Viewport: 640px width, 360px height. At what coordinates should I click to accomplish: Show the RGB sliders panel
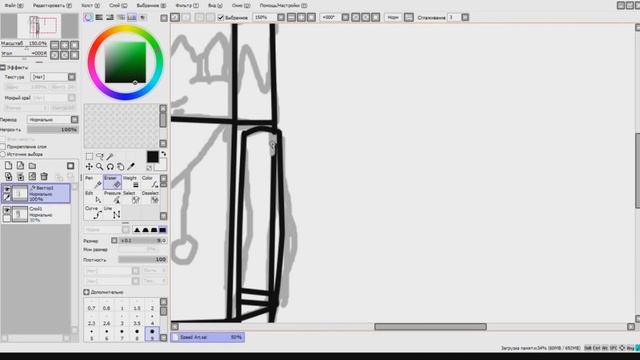point(99,18)
